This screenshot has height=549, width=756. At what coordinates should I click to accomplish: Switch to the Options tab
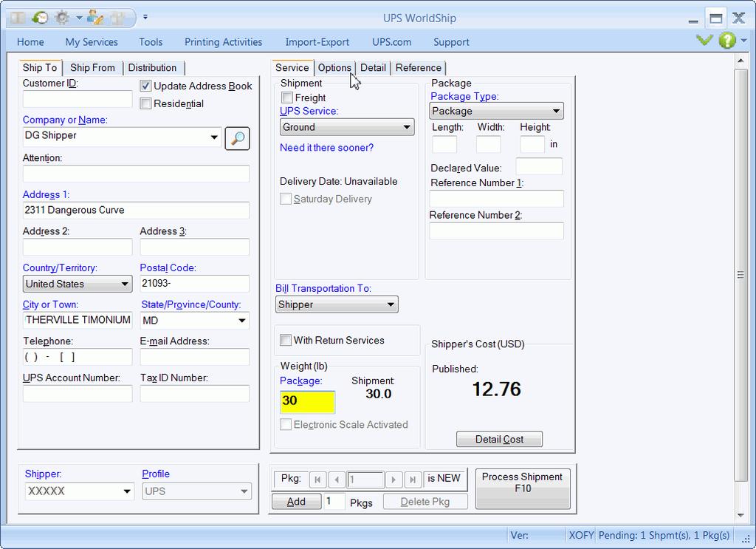click(334, 67)
